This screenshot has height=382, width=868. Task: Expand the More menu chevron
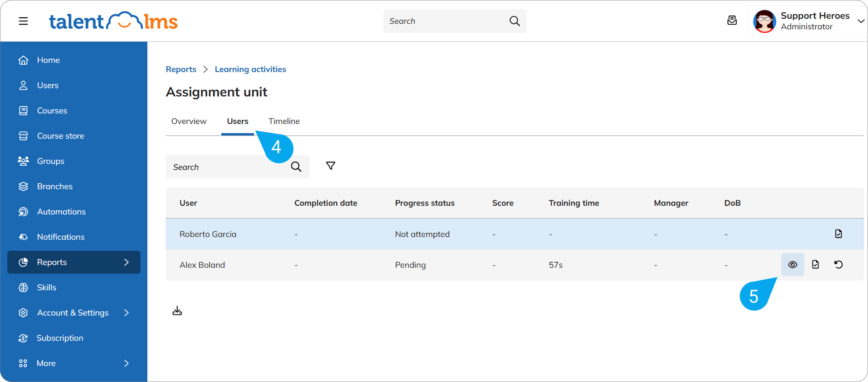pyautogui.click(x=127, y=363)
